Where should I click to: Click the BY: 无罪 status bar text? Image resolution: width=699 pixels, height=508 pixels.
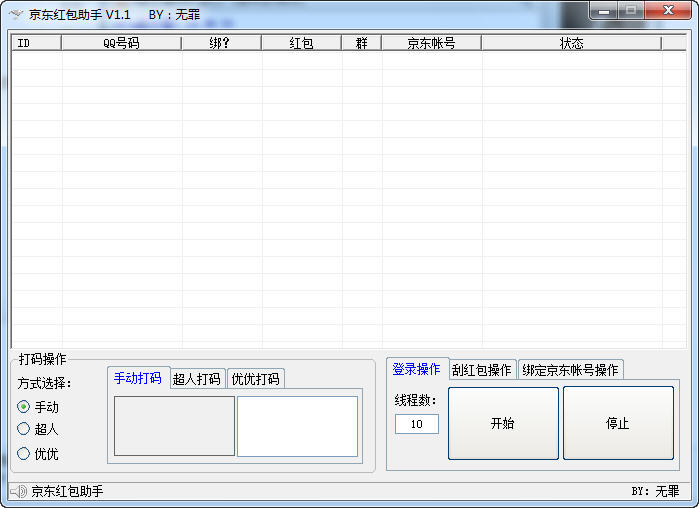[655, 492]
